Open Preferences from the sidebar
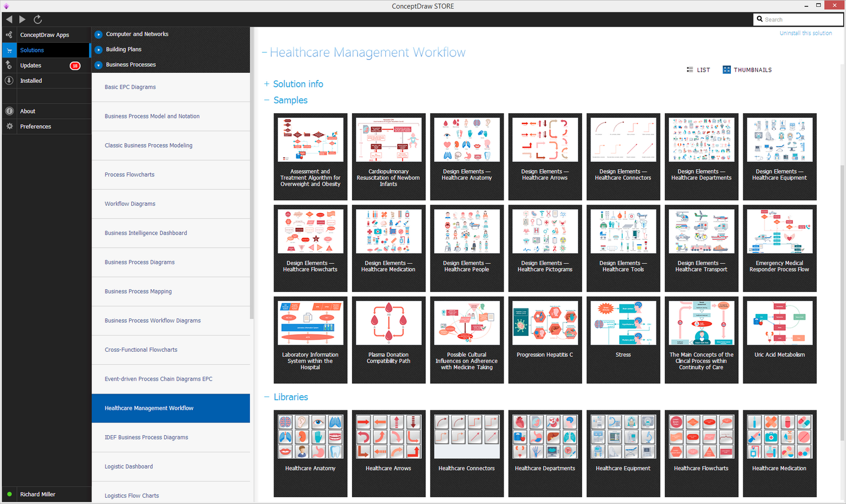 36,126
